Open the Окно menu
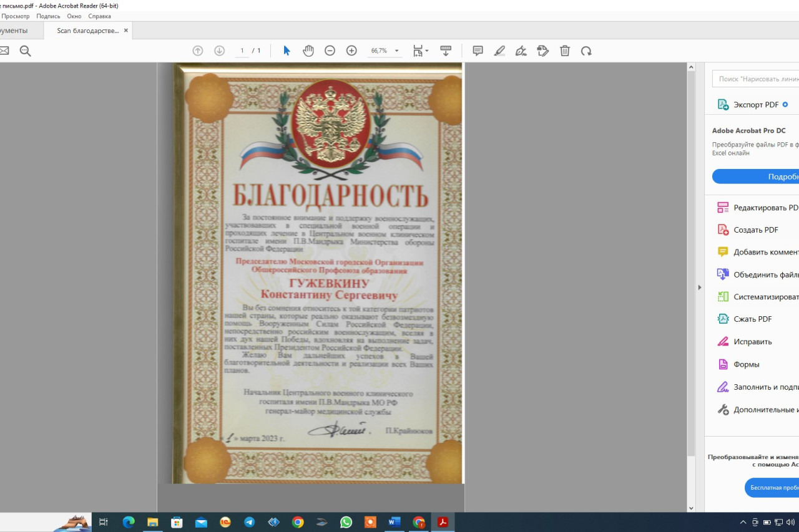Image resolution: width=799 pixels, height=532 pixels. (x=74, y=16)
